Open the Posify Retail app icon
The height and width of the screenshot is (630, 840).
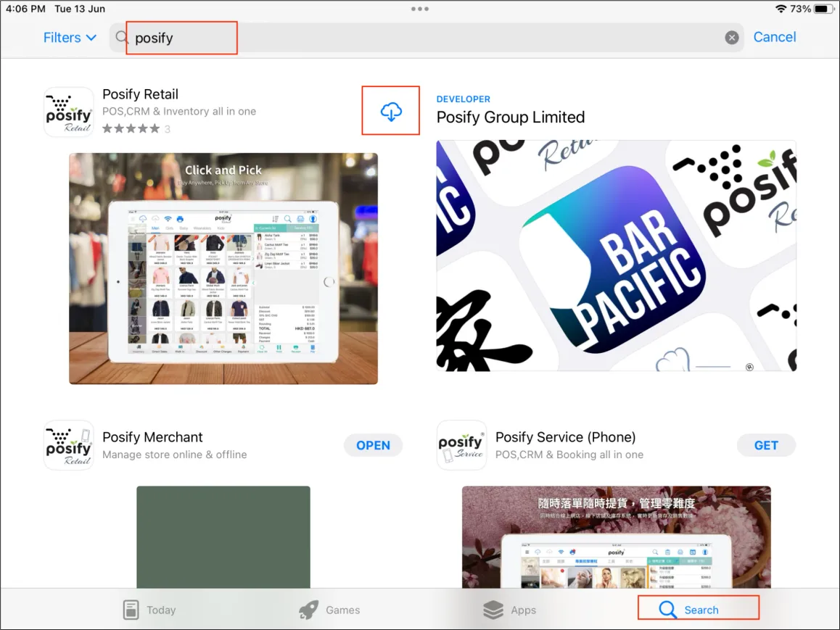68,111
